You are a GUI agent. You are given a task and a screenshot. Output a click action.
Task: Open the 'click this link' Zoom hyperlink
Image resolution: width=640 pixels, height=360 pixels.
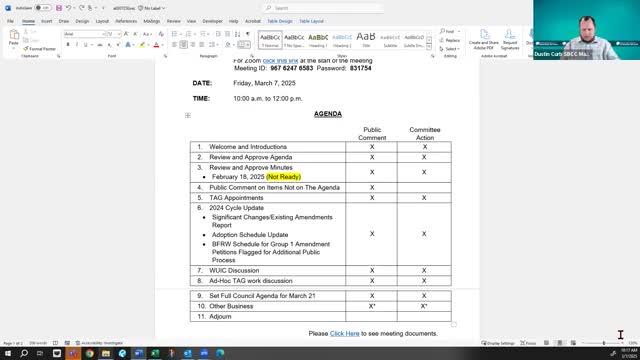(280, 60)
